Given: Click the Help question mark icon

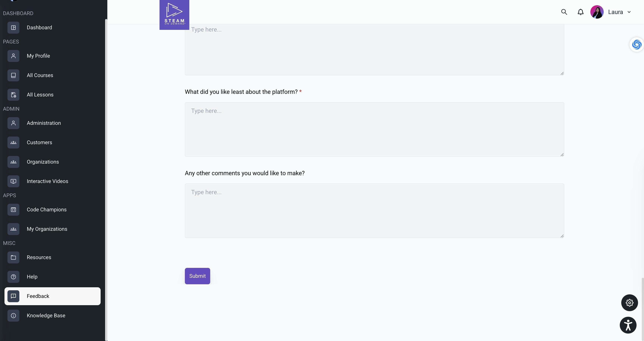Looking at the screenshot, I should tap(13, 277).
